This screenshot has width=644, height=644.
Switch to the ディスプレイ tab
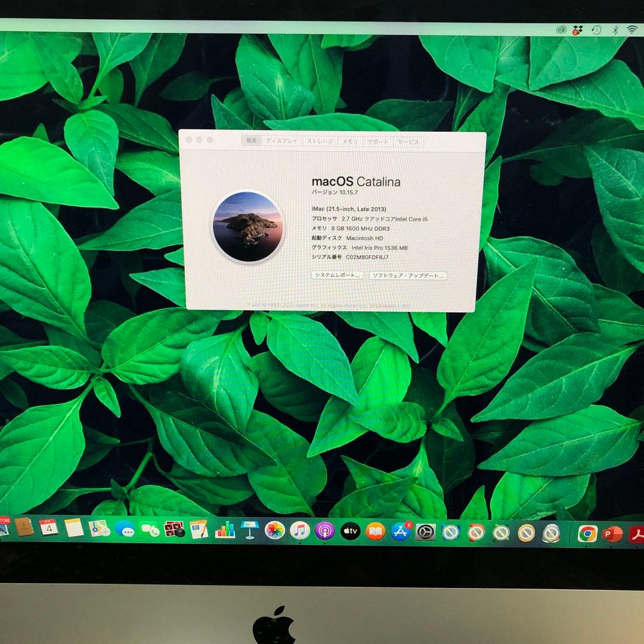281,142
